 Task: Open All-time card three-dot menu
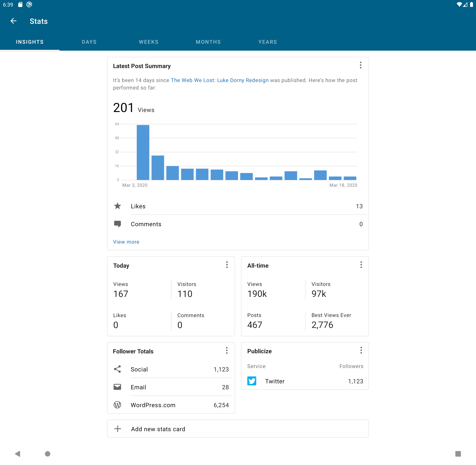361,265
